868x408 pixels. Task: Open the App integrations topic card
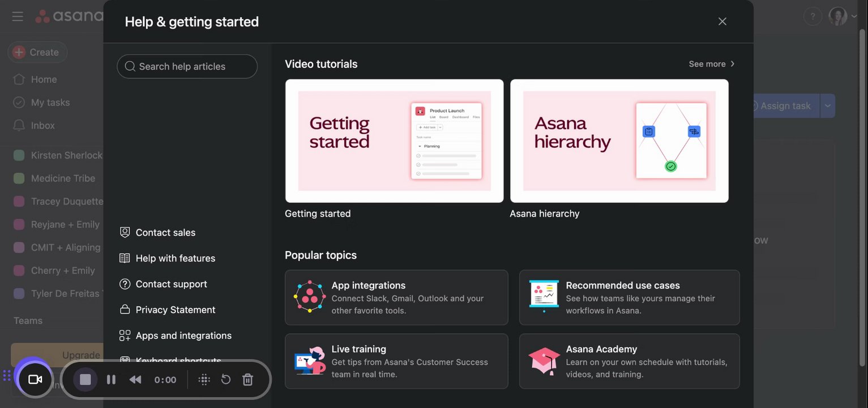(x=396, y=297)
